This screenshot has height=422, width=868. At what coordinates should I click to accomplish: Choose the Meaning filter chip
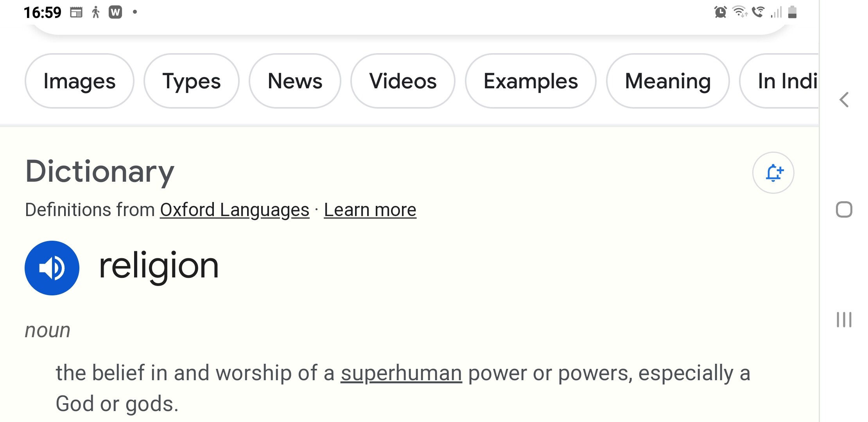click(668, 81)
